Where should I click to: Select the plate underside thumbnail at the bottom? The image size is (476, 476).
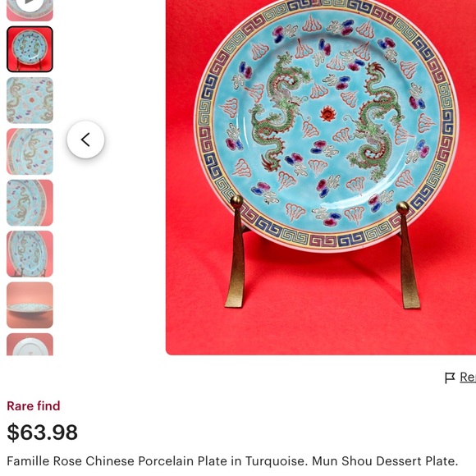click(x=30, y=344)
